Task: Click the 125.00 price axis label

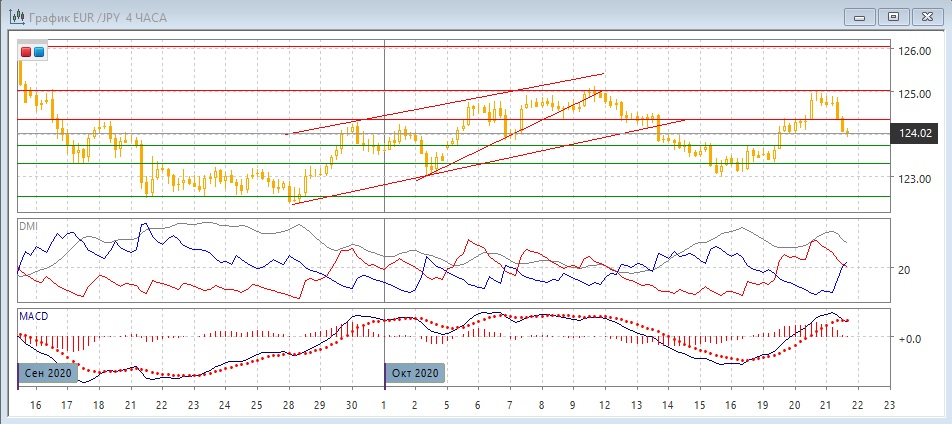Action: click(x=914, y=94)
